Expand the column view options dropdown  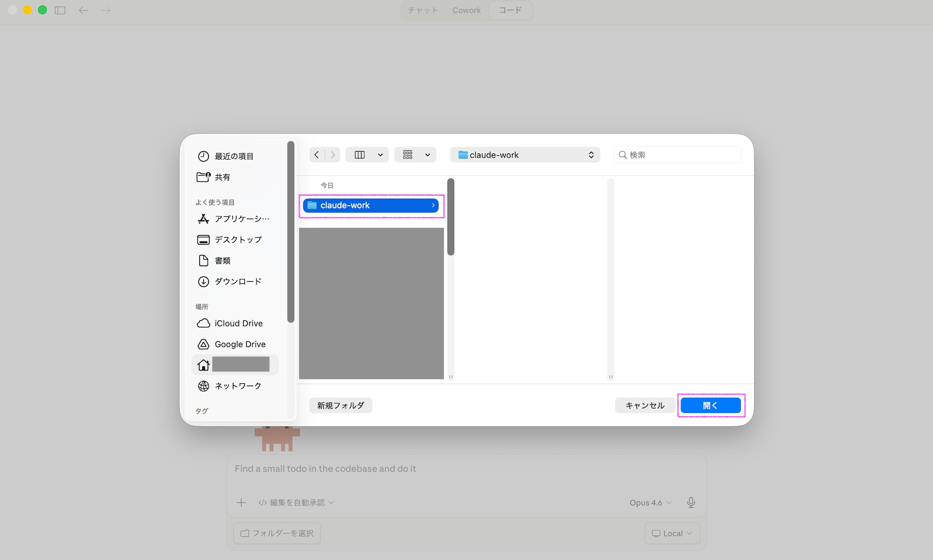(380, 155)
